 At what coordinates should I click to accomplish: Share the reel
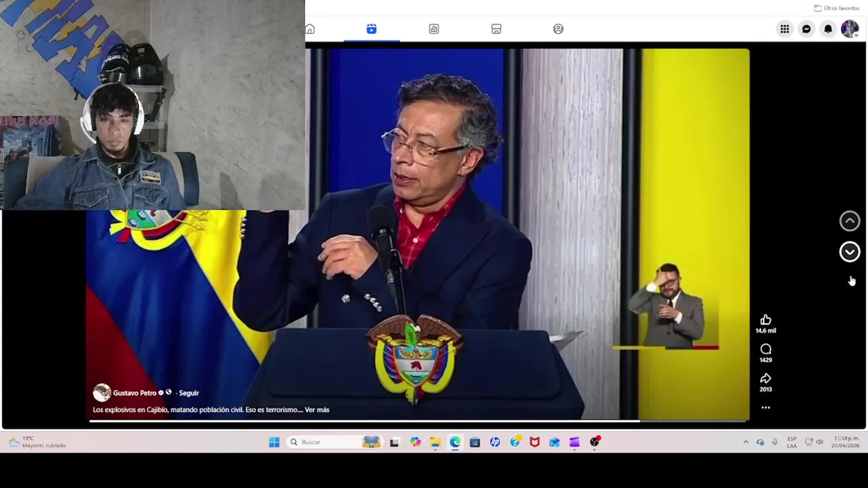point(766,379)
